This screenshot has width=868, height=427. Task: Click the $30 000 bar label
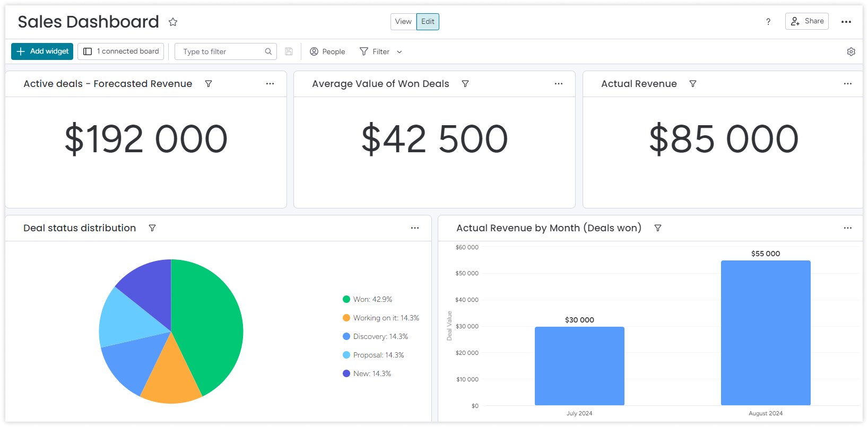579,320
